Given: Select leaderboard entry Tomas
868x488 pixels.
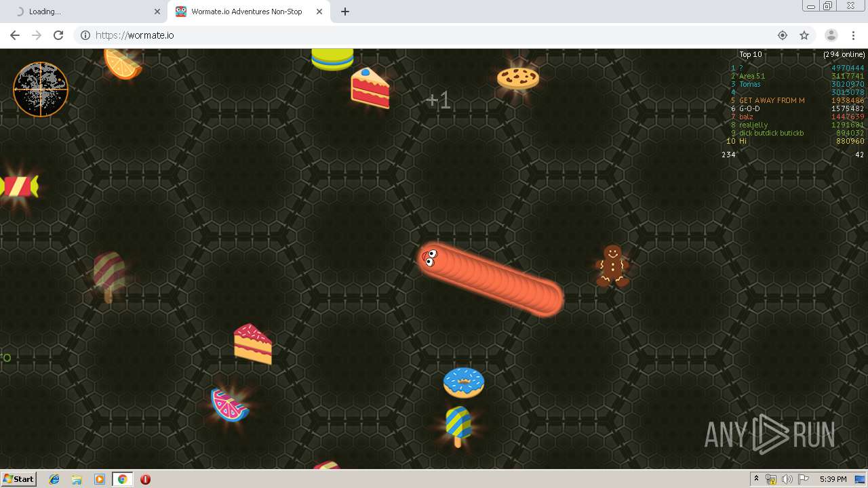Looking at the screenshot, I should (x=750, y=84).
